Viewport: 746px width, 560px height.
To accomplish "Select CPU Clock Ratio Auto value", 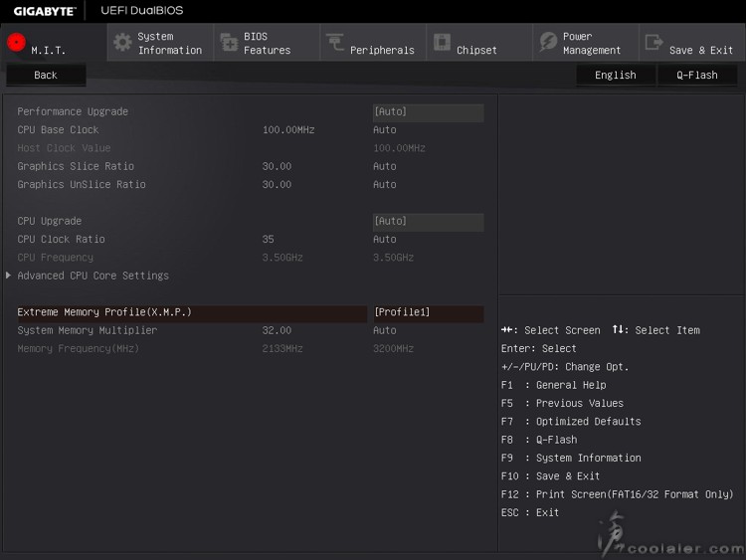I will pyautogui.click(x=384, y=240).
